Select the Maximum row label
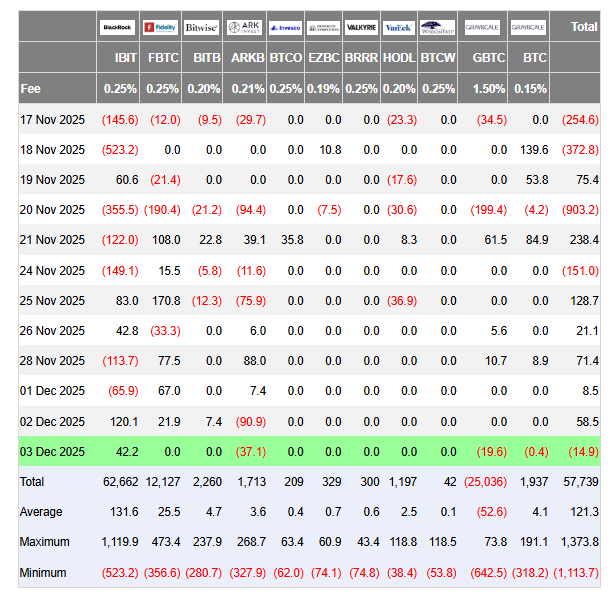Image resolution: width=615 pixels, height=601 pixels. pos(44,542)
